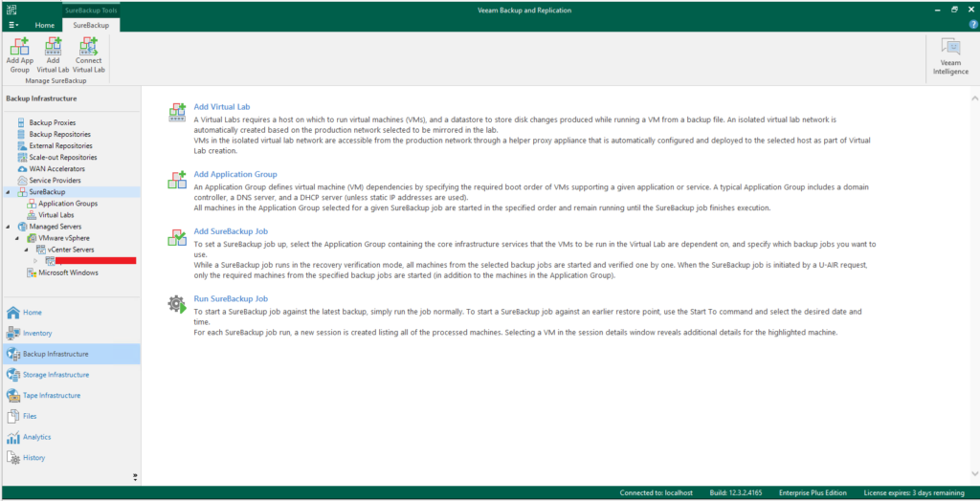Switch to the Home ribbon tab
The height and width of the screenshot is (501, 980).
pyautogui.click(x=44, y=24)
